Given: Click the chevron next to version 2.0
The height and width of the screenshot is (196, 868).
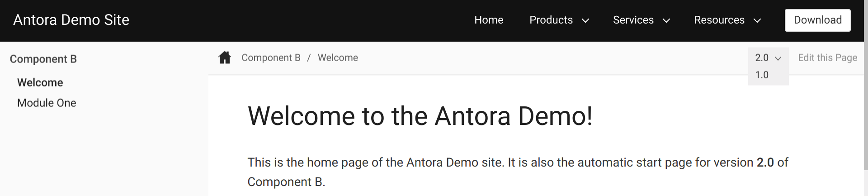Looking at the screenshot, I should (778, 58).
